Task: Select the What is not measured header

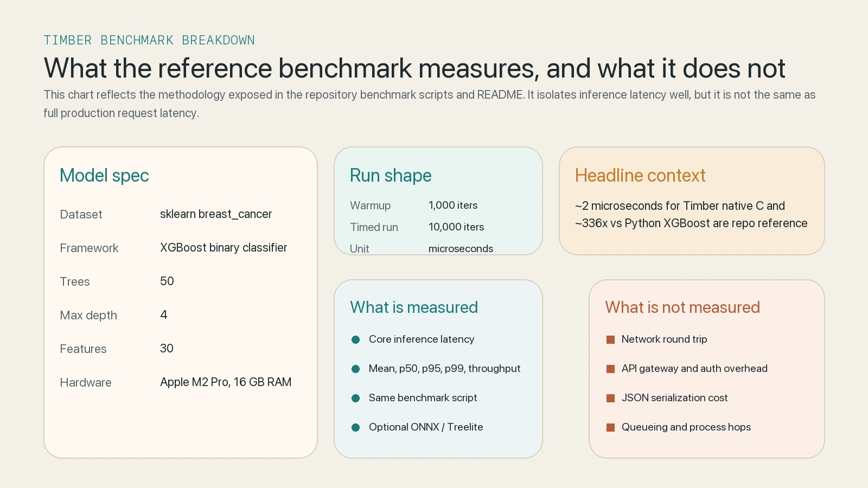Action: 682,307
